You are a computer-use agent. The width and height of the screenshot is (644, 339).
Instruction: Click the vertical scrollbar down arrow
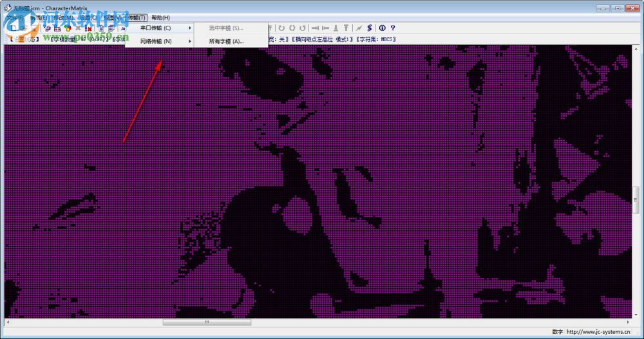pyautogui.click(x=636, y=315)
